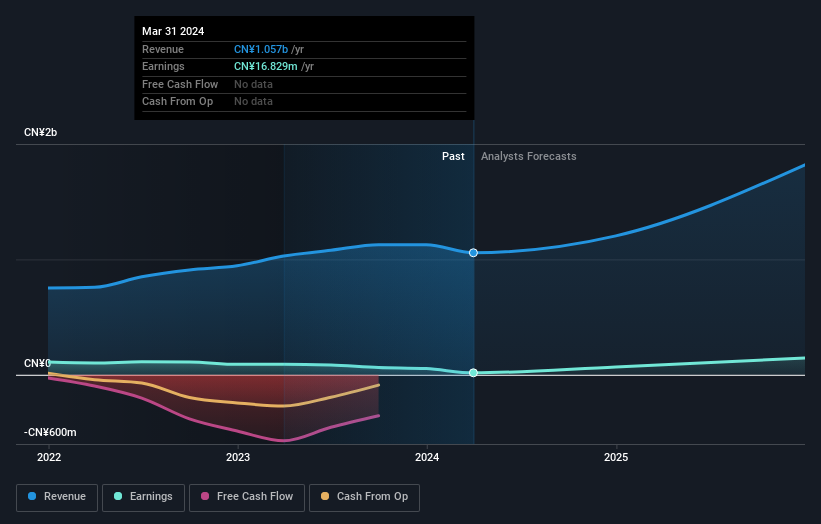Screen dimensions: 821x524
Task: Click the Cash From Op tooltip row label
Action: tap(177, 102)
